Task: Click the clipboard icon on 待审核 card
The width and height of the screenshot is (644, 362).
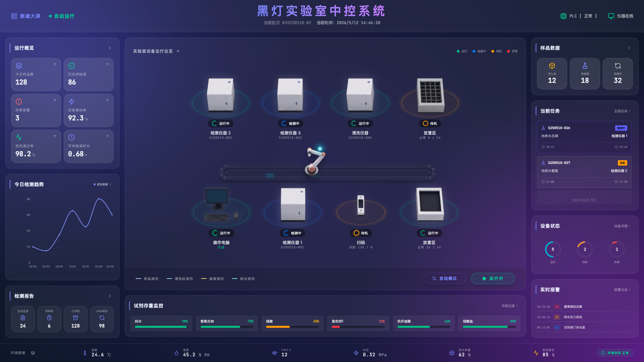Action: coord(49,318)
